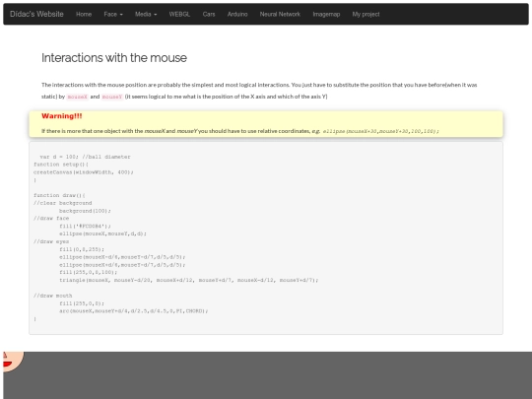Click the ellipse(mouseX+30...) example code
This screenshot has height=399, width=532.
click(x=380, y=131)
